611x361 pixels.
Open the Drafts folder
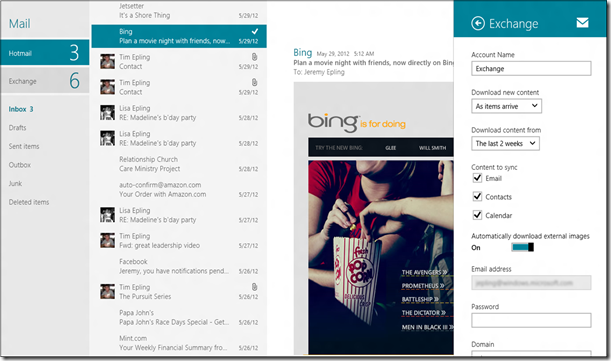18,127
